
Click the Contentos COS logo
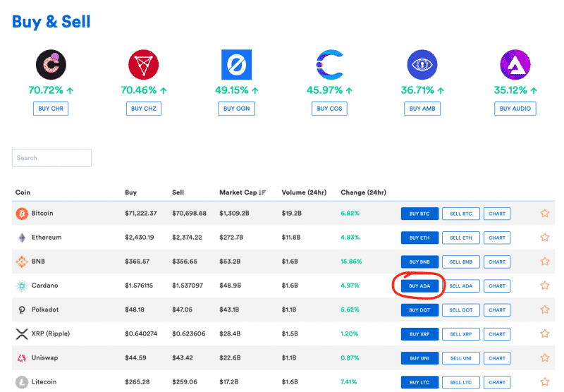pyautogui.click(x=329, y=64)
